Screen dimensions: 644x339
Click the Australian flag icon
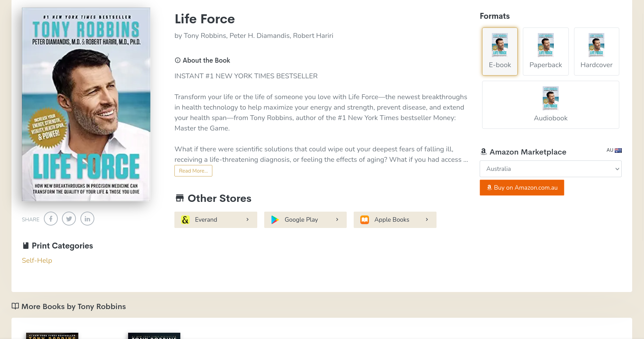point(618,150)
